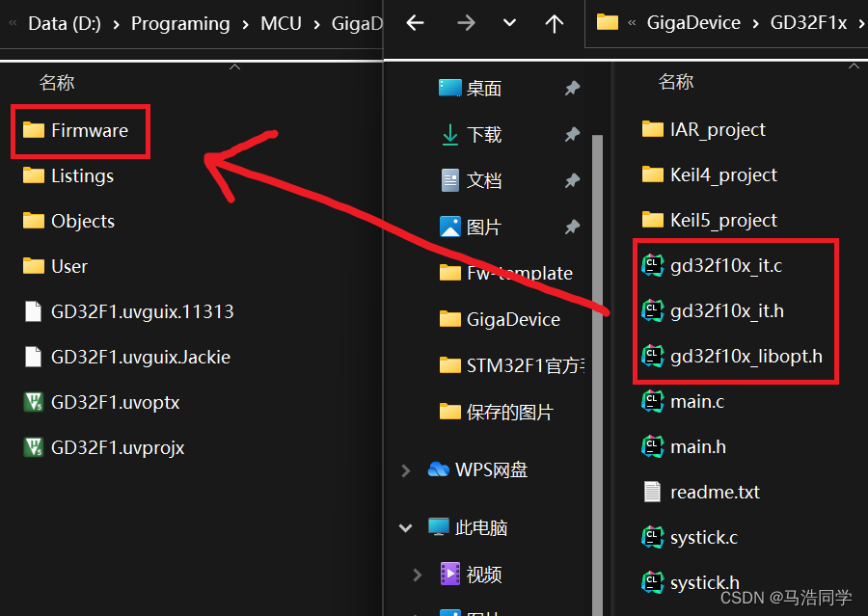This screenshot has height=616, width=868.
Task: Sort by 名称 column in right window
Action: pos(676,82)
